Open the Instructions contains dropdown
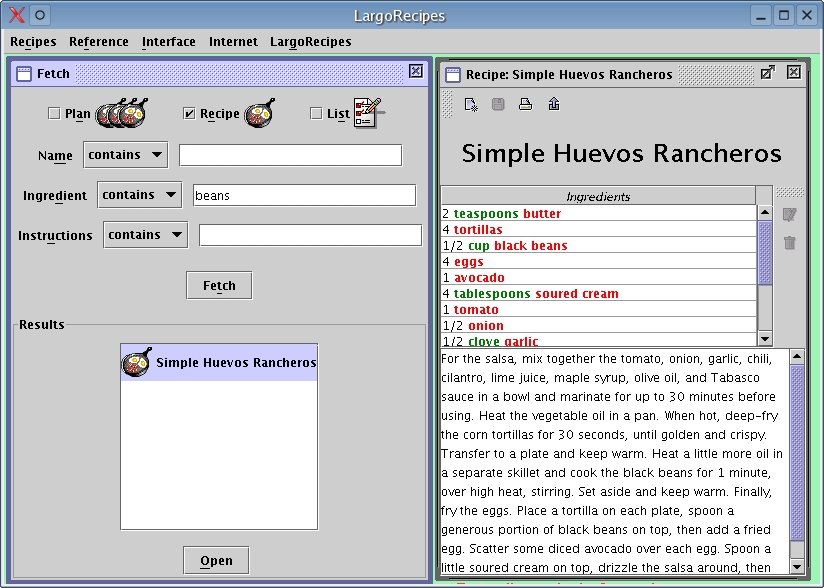The height and width of the screenshot is (588, 824). 145,235
